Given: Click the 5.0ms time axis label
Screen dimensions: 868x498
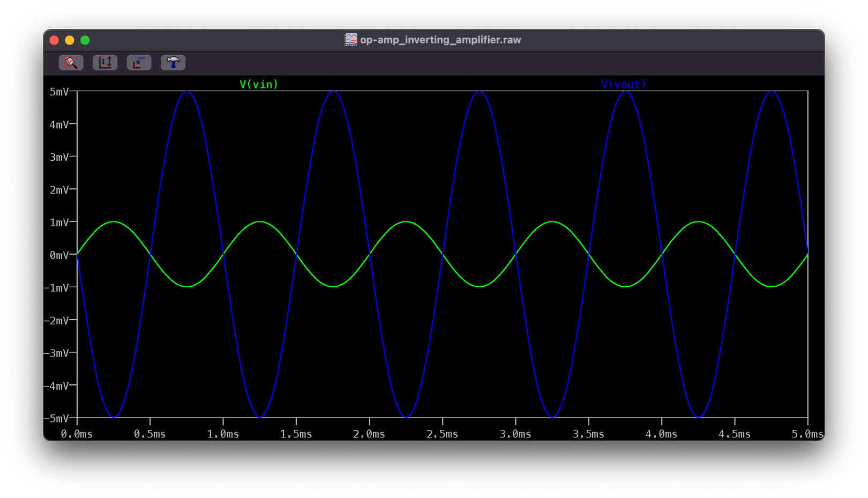Looking at the screenshot, I should [807, 434].
